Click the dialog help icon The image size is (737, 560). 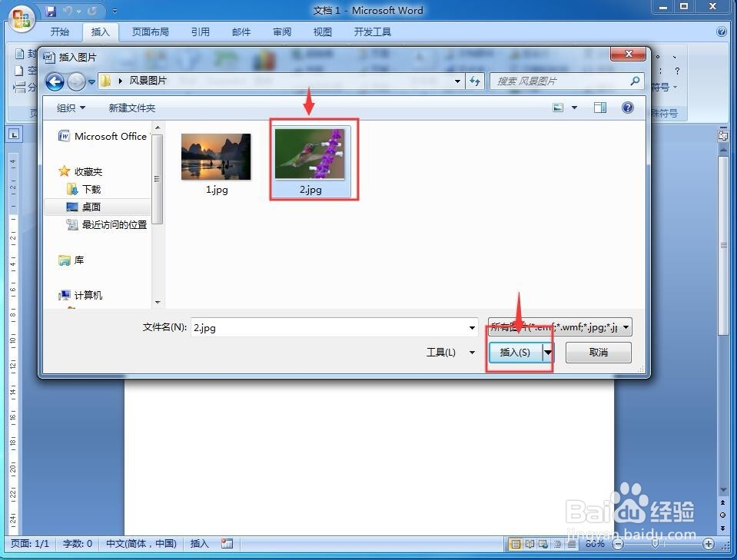tap(627, 108)
